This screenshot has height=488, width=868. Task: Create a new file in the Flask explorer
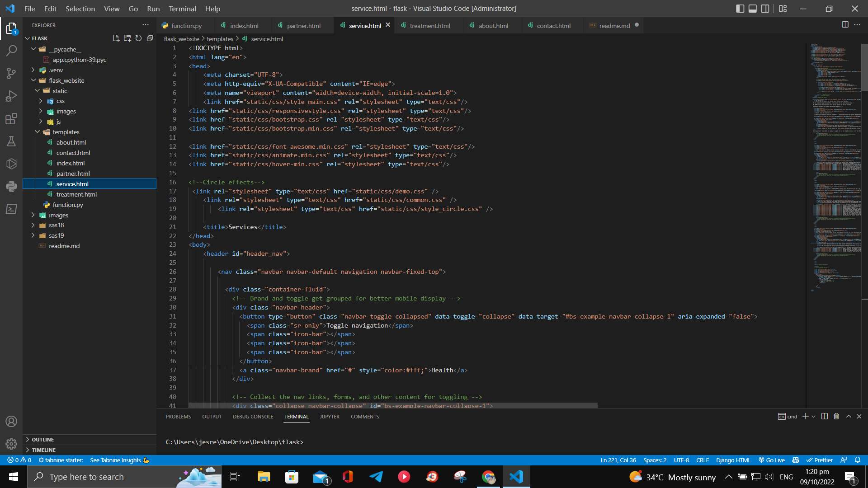(x=116, y=38)
